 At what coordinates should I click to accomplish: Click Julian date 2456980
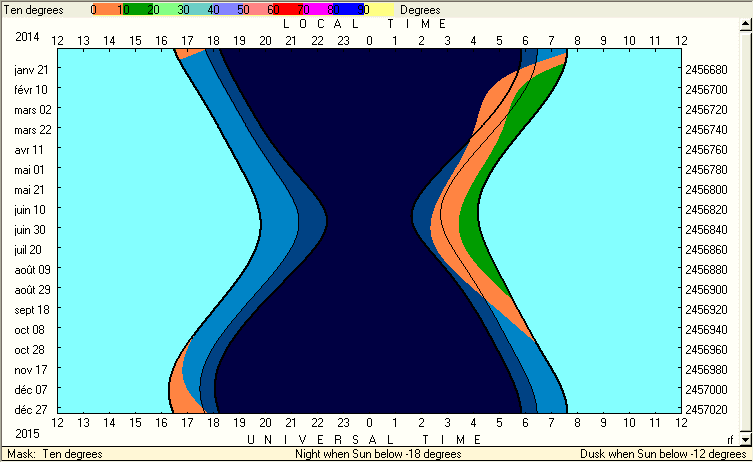706,370
